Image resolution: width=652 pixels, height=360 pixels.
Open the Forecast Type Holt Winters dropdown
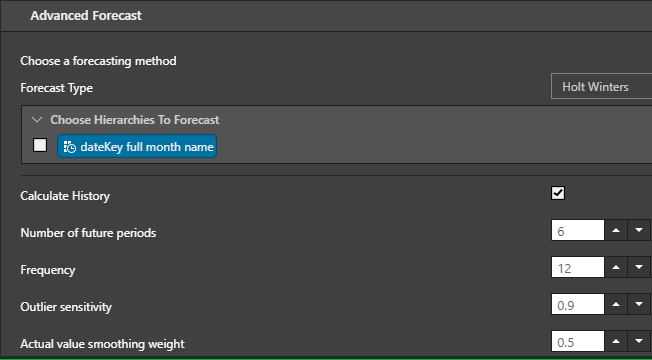[x=601, y=86]
